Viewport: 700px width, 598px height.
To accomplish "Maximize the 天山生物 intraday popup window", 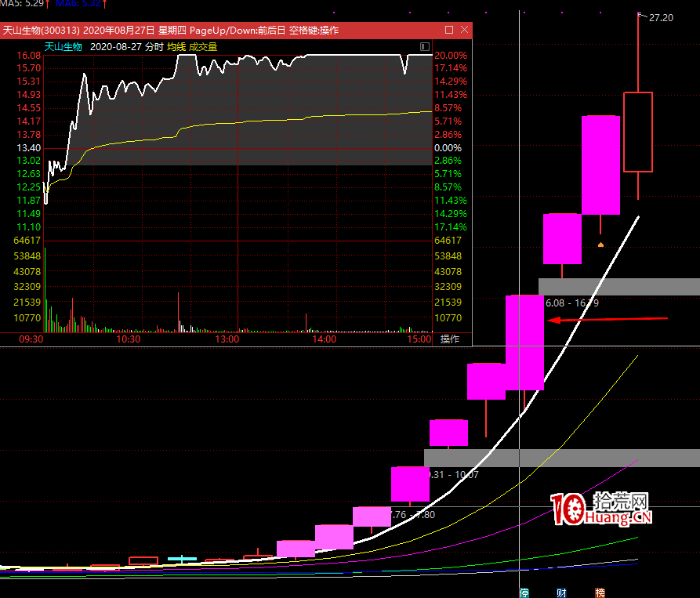I will tap(449, 30).
